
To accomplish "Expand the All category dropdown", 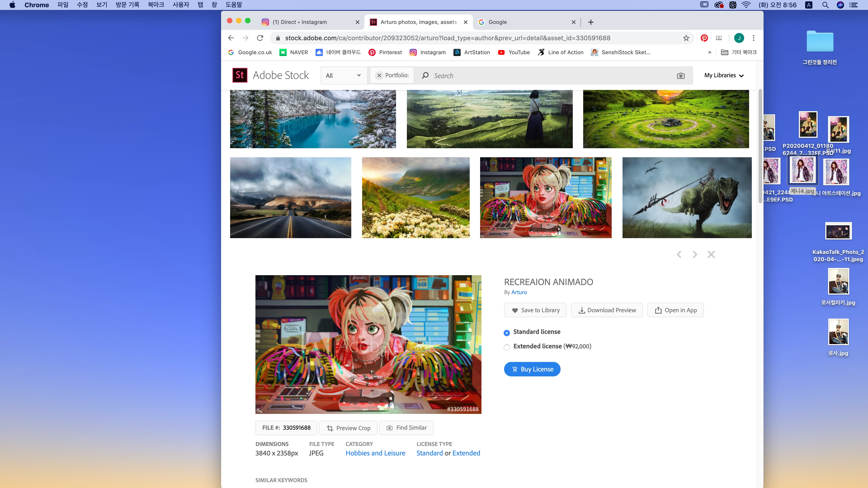I will [343, 75].
